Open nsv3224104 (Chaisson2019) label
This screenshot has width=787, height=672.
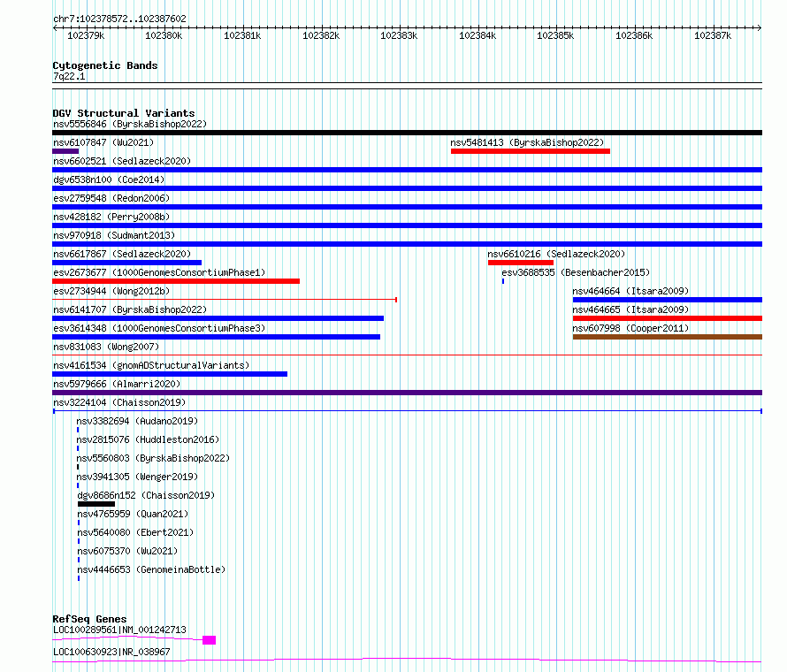[119, 402]
